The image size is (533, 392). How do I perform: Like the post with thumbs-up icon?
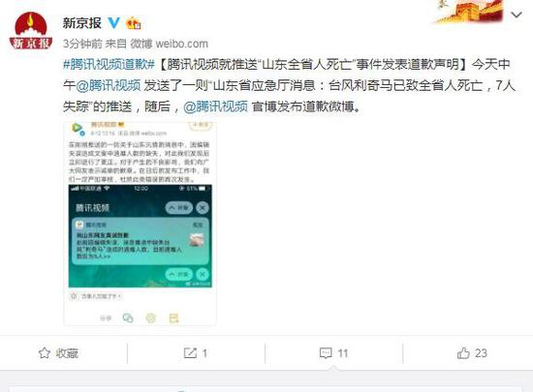pos(463,353)
